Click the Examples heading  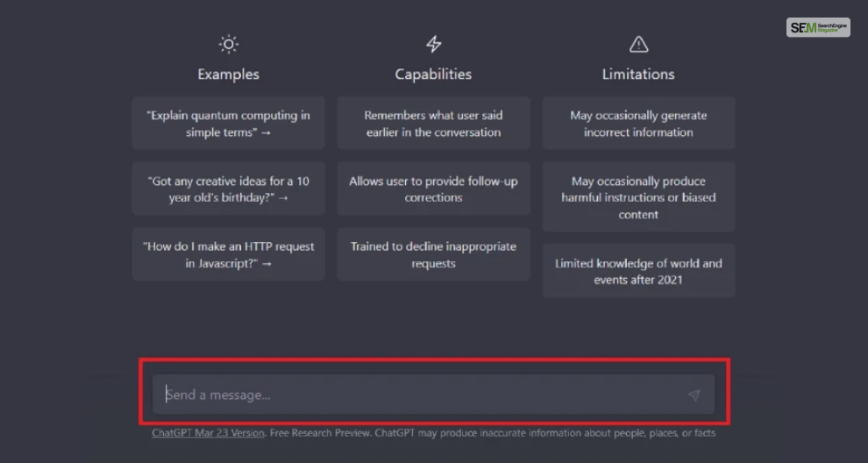[228, 75]
